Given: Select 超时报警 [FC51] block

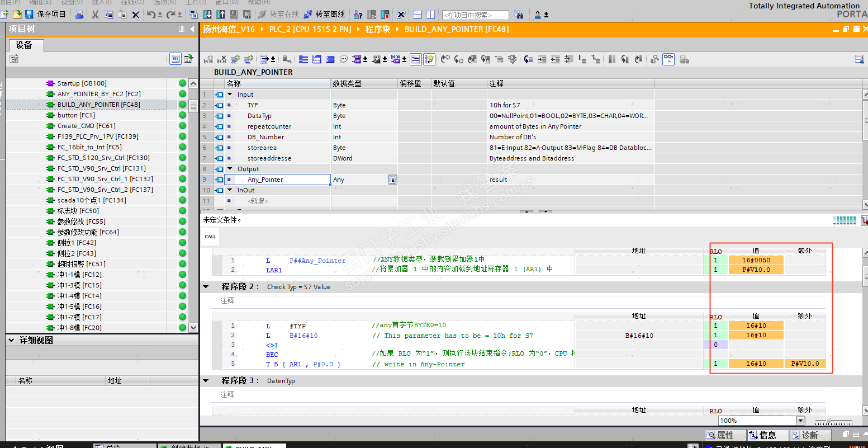Looking at the screenshot, I should point(81,264).
